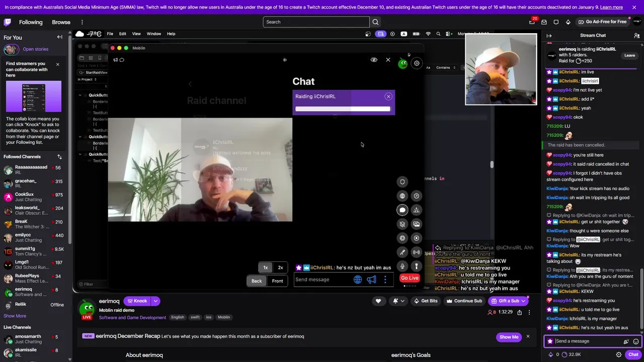The image size is (644, 362).
Task: Click the Go Ad-Free for Free button
Action: click(602, 22)
